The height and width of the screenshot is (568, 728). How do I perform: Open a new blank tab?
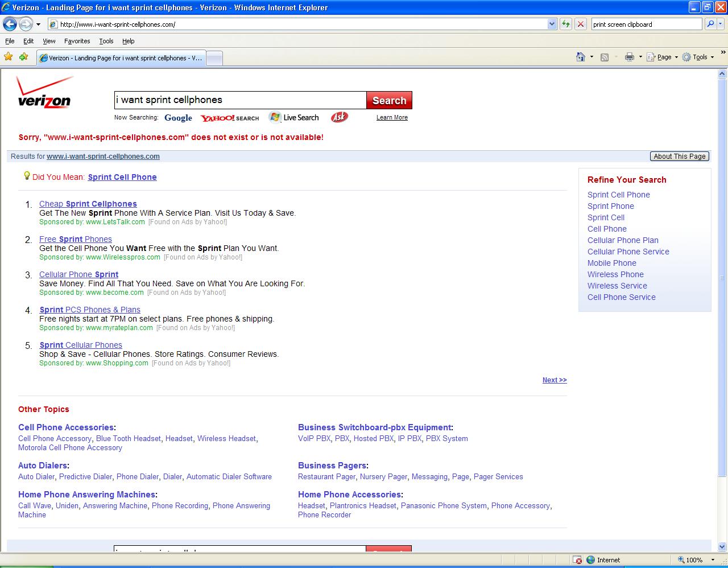(214, 58)
